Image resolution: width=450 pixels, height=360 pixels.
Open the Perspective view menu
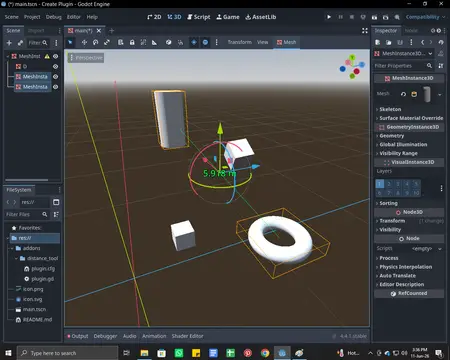coord(86,58)
